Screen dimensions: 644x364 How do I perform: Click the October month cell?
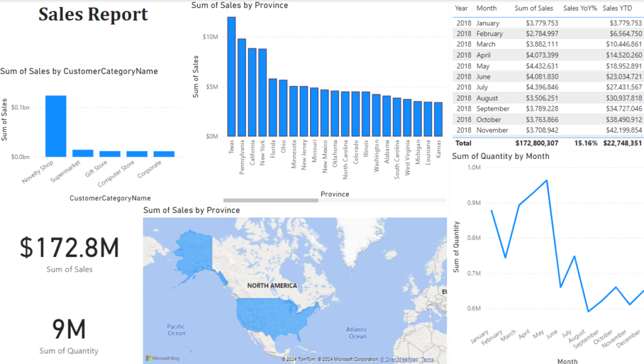click(x=489, y=120)
